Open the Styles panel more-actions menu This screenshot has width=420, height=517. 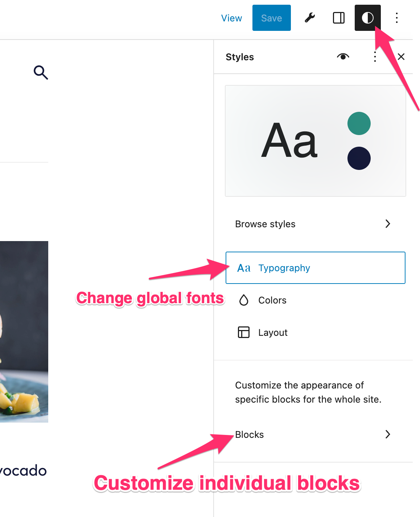[375, 57]
